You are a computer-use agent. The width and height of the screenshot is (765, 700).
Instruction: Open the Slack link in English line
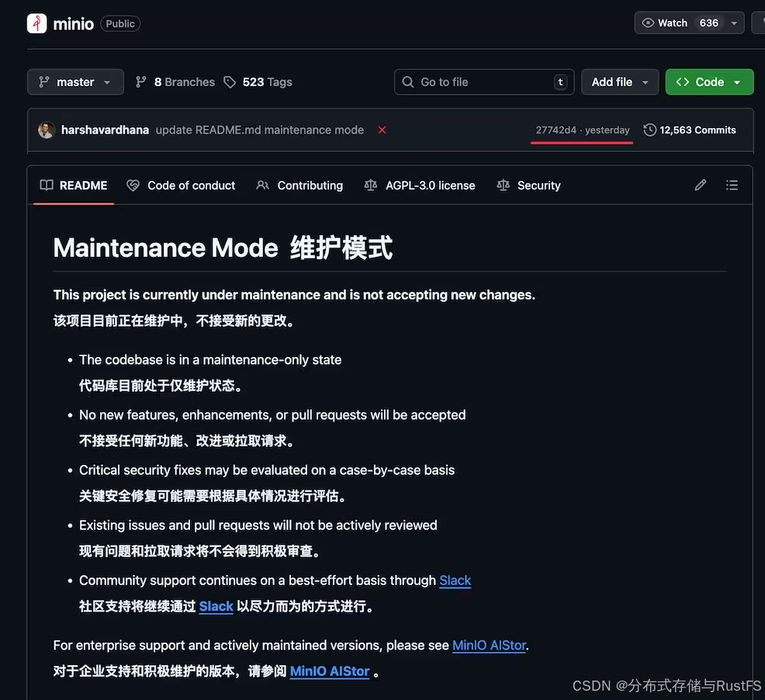[x=455, y=580]
